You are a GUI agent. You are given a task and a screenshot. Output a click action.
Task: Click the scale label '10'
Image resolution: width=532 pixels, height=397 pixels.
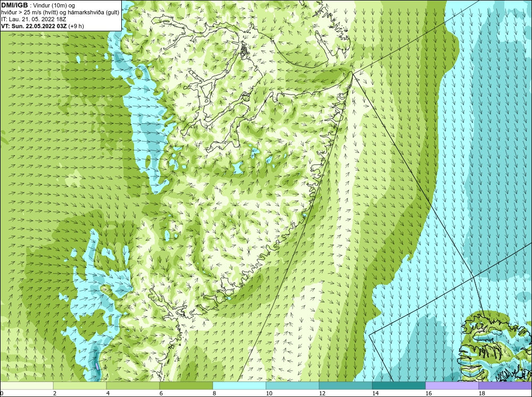click(x=269, y=393)
